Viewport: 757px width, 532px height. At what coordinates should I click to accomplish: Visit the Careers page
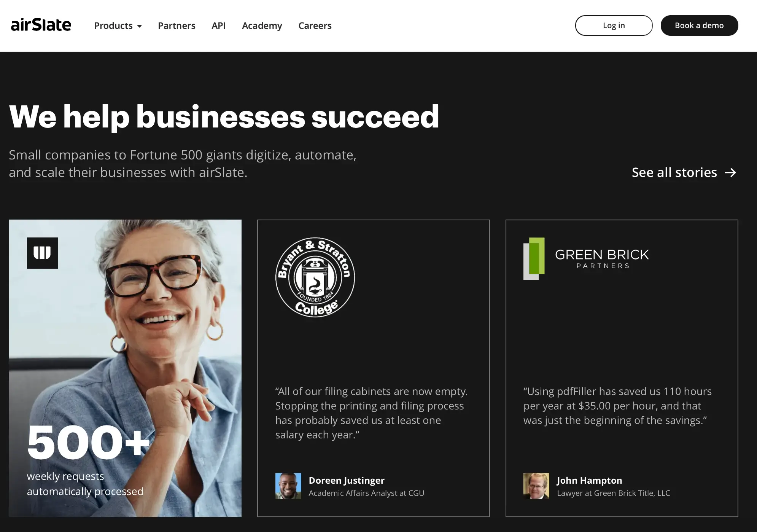(315, 25)
